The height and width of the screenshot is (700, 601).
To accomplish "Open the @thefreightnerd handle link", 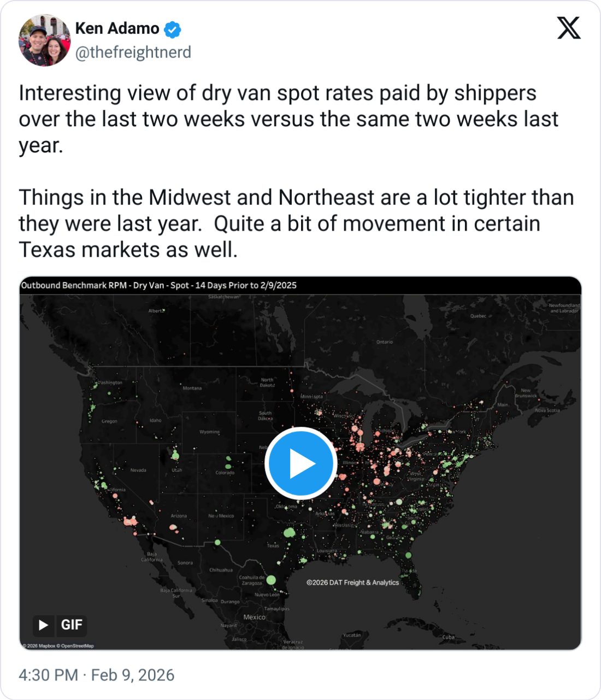I will coord(133,52).
